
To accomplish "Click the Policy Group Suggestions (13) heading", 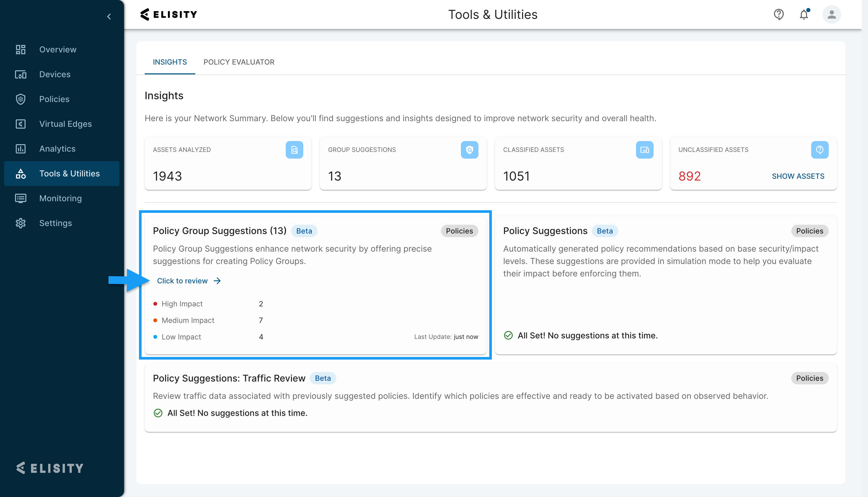I will (x=220, y=231).
